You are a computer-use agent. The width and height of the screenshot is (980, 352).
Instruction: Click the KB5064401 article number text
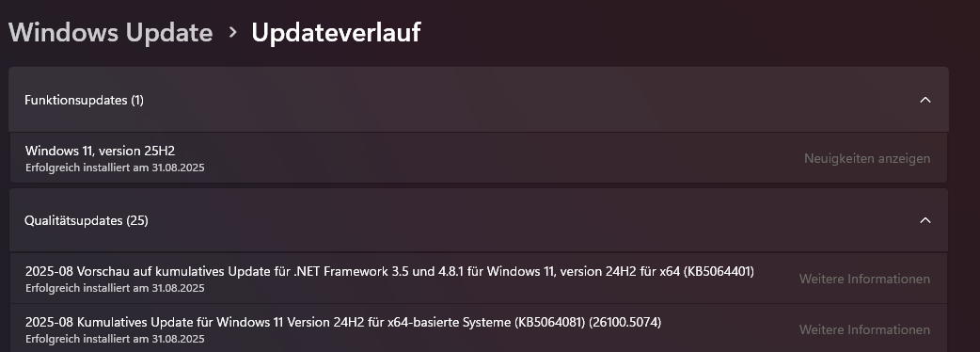coord(719,271)
